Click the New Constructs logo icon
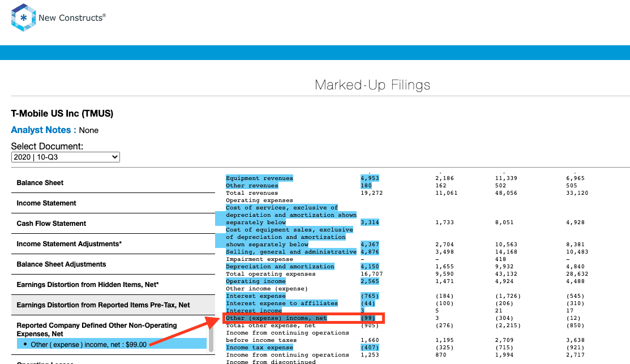The image size is (630, 364). tap(24, 18)
